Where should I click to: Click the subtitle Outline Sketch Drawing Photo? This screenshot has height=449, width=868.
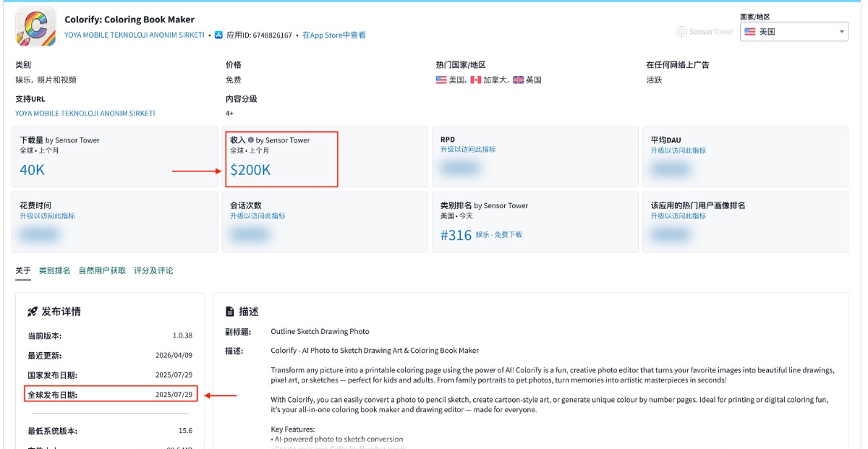click(x=320, y=332)
